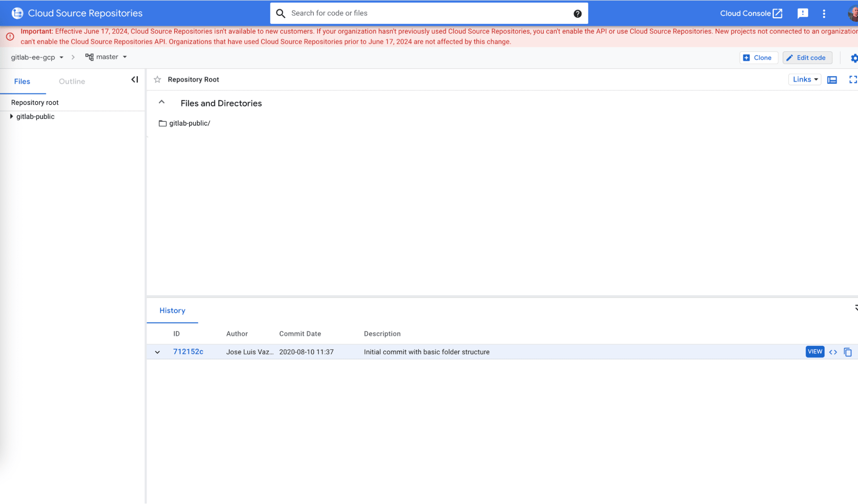Browse code at commit 712152c icon

(x=833, y=352)
